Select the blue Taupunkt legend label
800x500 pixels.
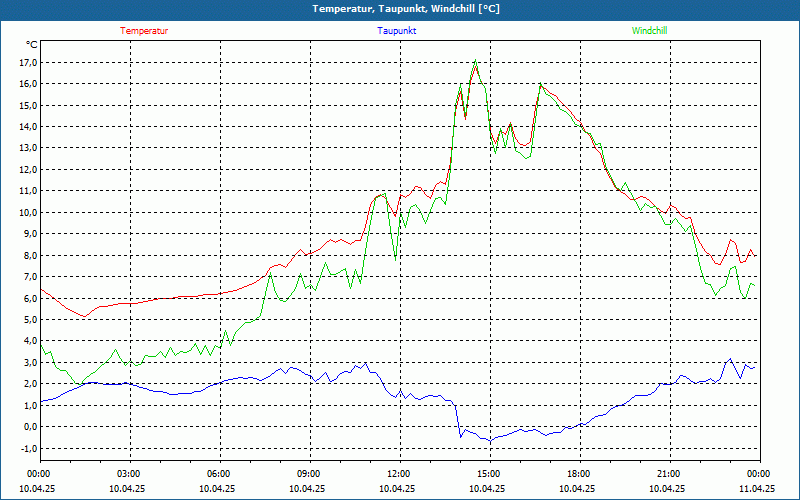(x=396, y=31)
